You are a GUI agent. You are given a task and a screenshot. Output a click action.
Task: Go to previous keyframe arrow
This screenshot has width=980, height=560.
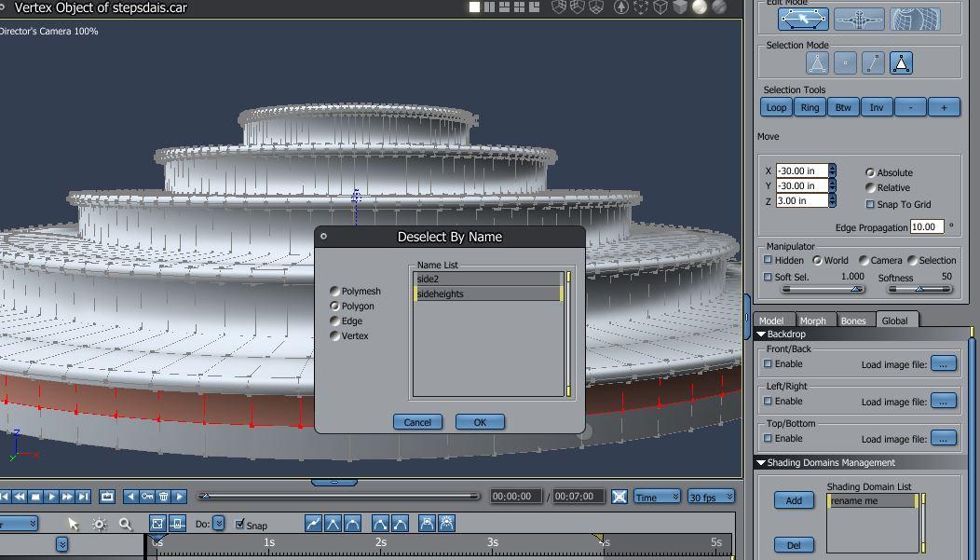coord(130,497)
